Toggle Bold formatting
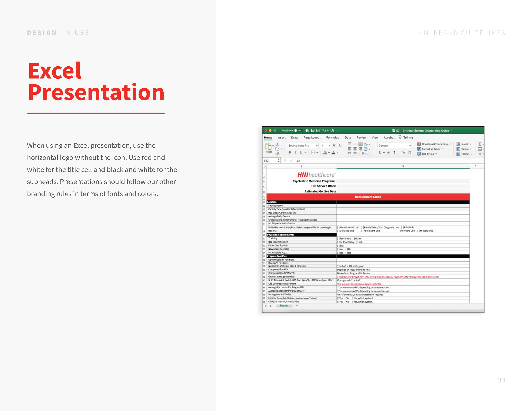Image resolution: width=532 pixels, height=411 pixels. point(290,152)
